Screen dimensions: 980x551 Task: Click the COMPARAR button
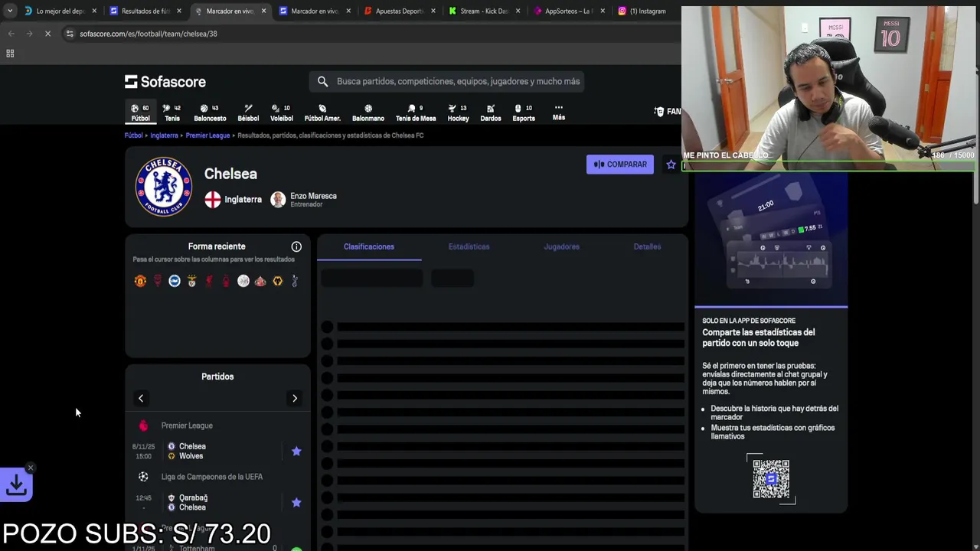tap(620, 165)
